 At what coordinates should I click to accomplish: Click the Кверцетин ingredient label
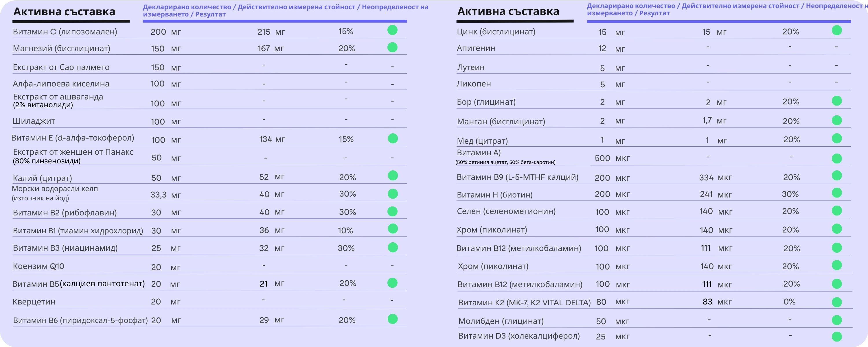pyautogui.click(x=34, y=302)
